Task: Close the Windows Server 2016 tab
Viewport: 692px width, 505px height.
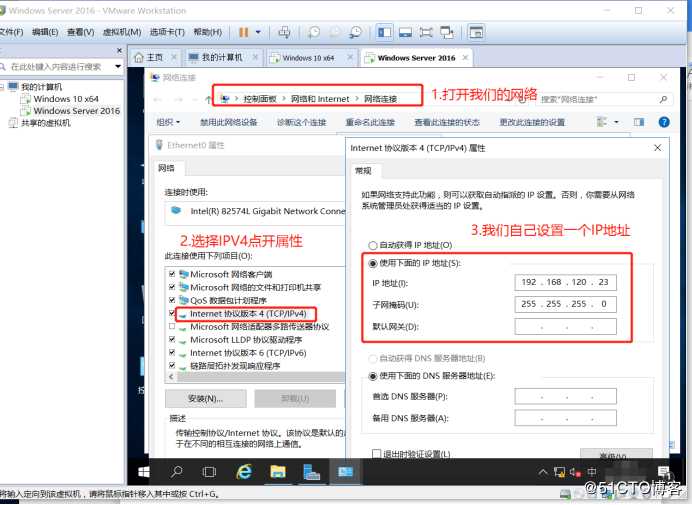Action: coord(465,57)
